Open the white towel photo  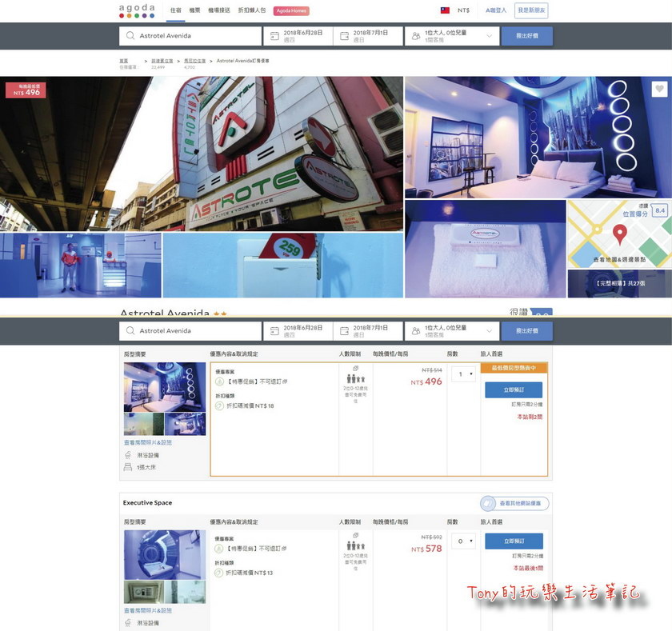[485, 249]
